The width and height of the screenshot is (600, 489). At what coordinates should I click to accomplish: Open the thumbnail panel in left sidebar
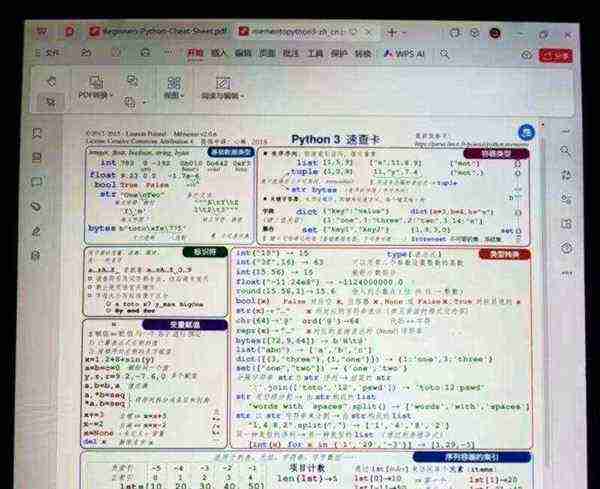pyautogui.click(x=37, y=158)
